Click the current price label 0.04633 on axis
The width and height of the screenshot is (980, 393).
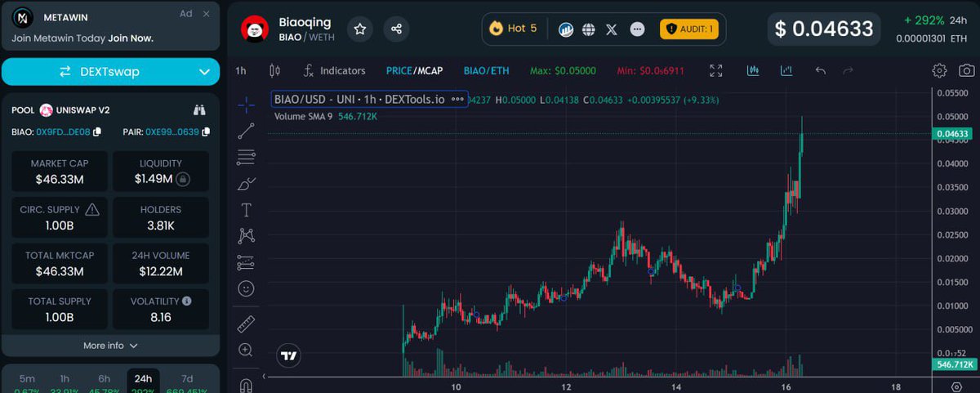953,134
